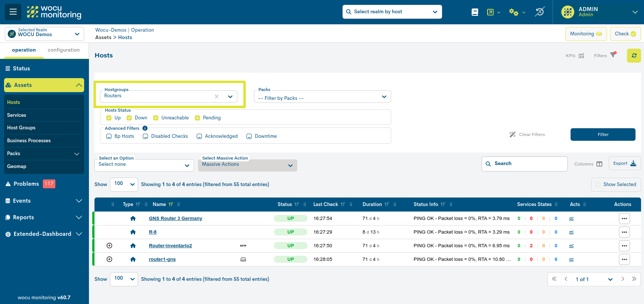The image size is (644, 304).
Task: Go to the next page arrow
Action: click(x=623, y=279)
